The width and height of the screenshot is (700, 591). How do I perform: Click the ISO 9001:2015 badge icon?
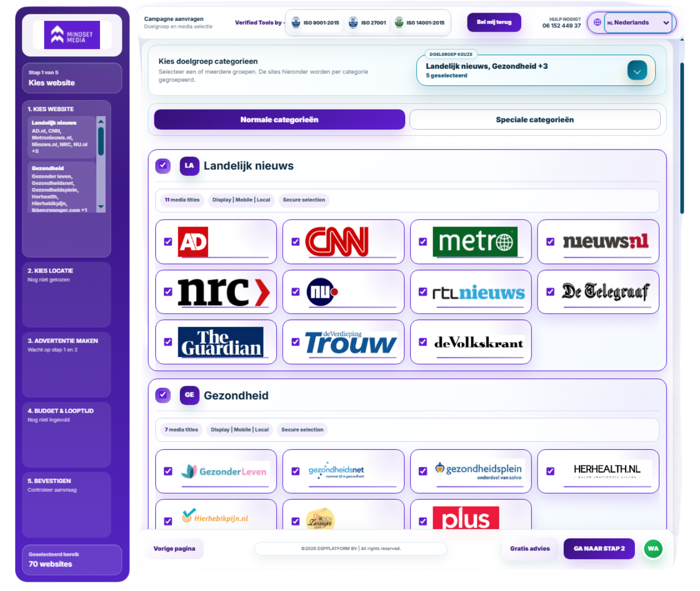[x=296, y=22]
